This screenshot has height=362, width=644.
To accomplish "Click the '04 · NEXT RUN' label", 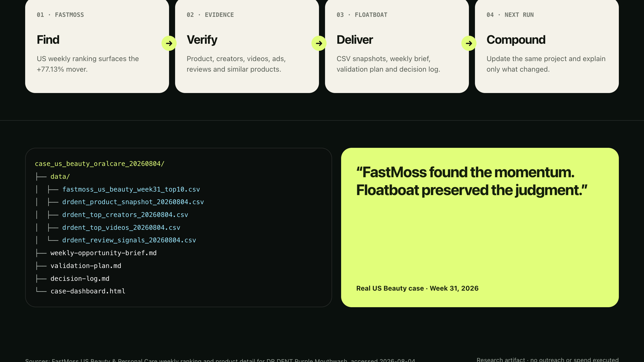I will pyautogui.click(x=510, y=15).
